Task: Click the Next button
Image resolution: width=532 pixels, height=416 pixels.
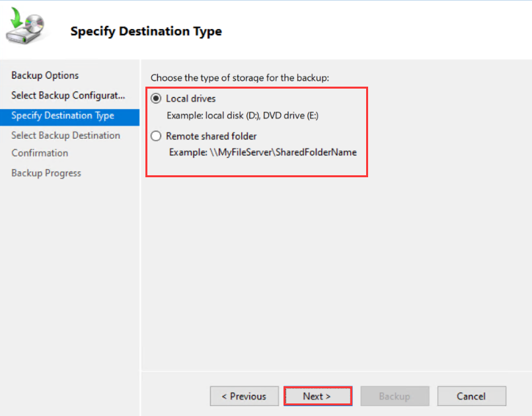Action: coord(317,396)
